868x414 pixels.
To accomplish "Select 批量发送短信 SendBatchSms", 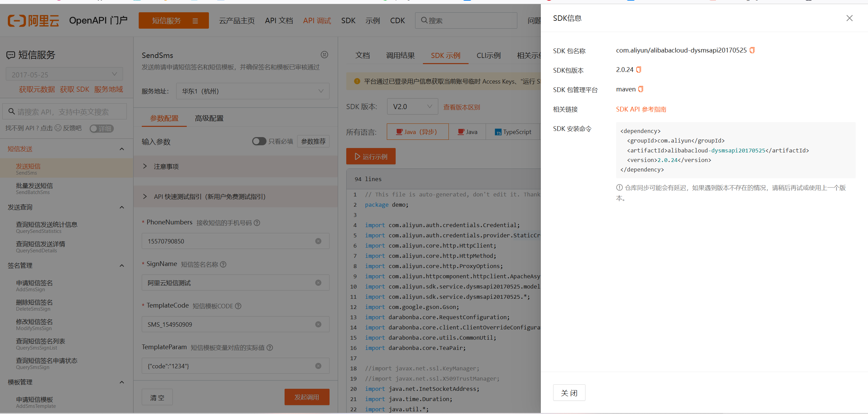I will point(66,188).
